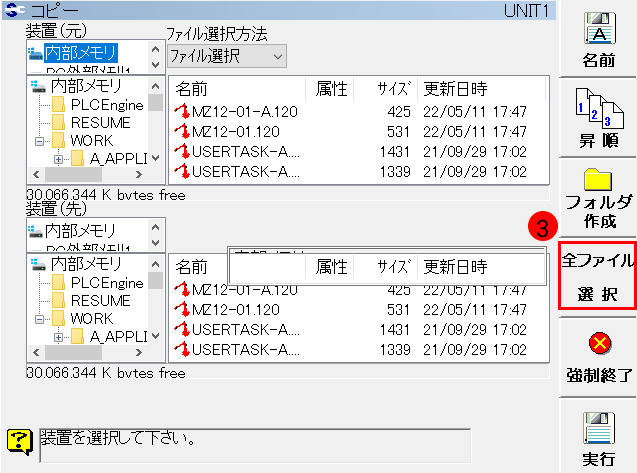This screenshot has width=637, height=473.
Task: Select 内部メモリ in destination device list
Action: click(x=80, y=231)
